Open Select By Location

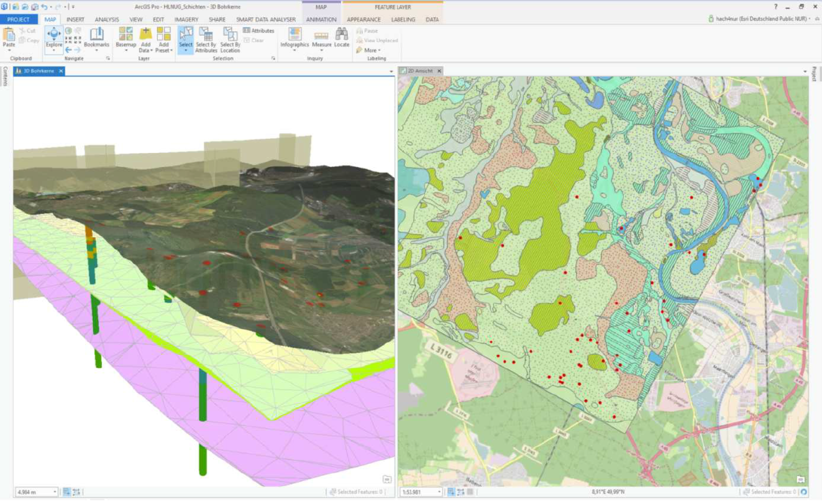coord(230,40)
